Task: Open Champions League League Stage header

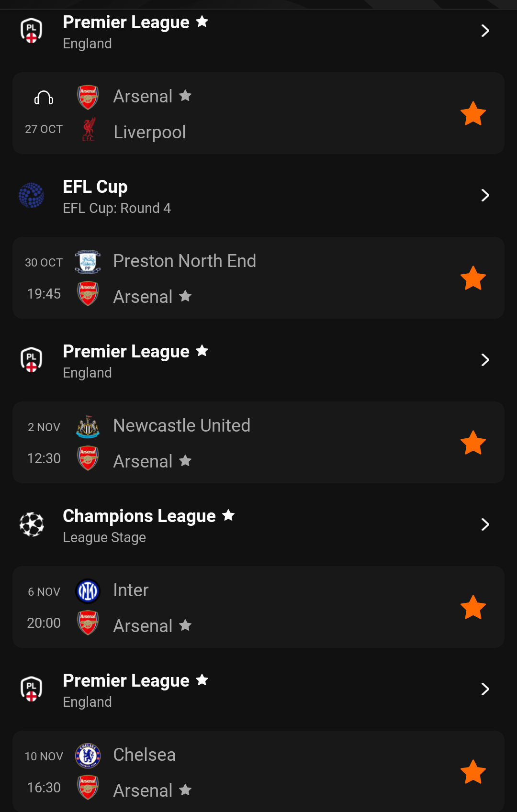Action: tap(258, 525)
